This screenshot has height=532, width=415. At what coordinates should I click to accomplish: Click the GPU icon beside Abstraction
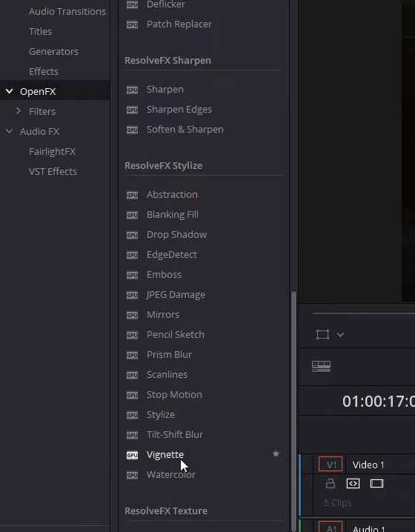132,195
